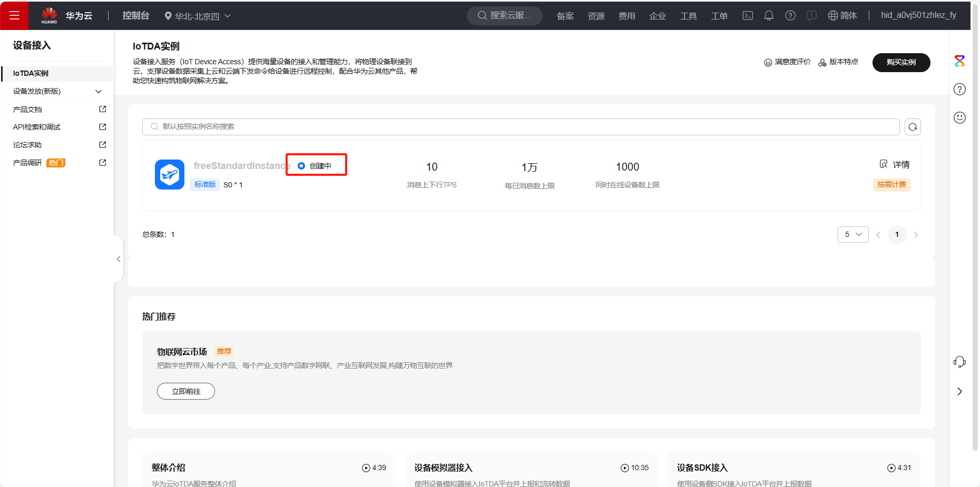The height and width of the screenshot is (487, 980).
Task: Click 10 消息上下行TPS value
Action: pyautogui.click(x=432, y=167)
